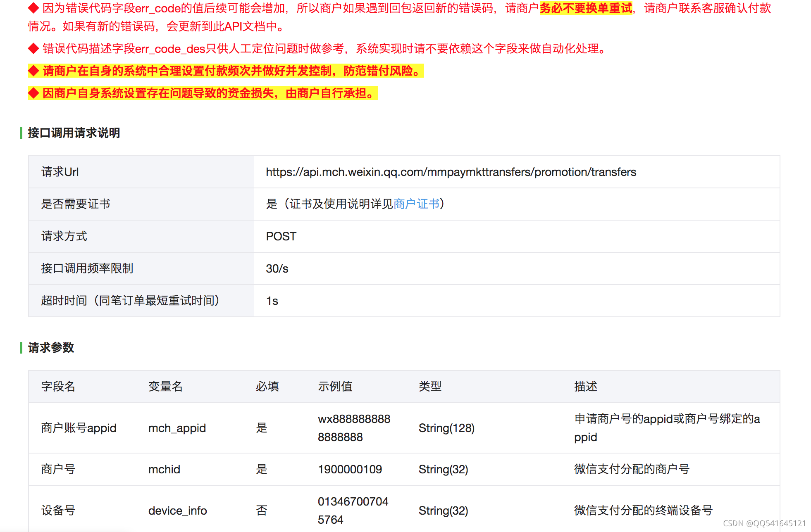Click the 变量名 column header

pos(165,387)
